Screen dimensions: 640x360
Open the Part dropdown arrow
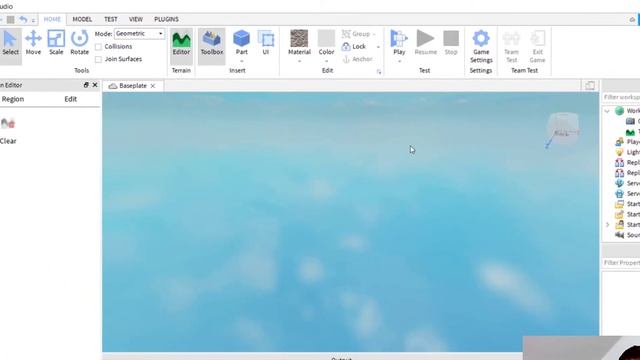pyautogui.click(x=242, y=61)
